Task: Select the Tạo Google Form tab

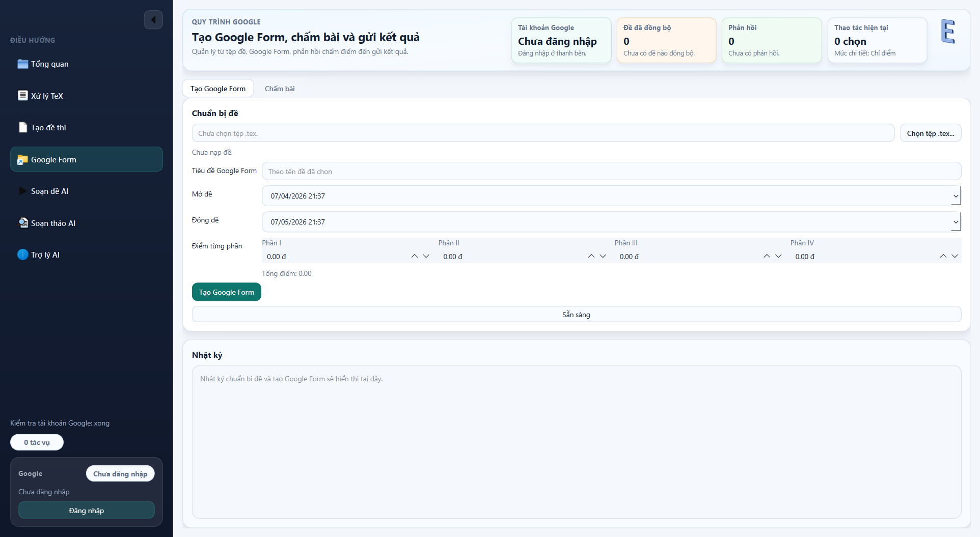Action: 217,88
